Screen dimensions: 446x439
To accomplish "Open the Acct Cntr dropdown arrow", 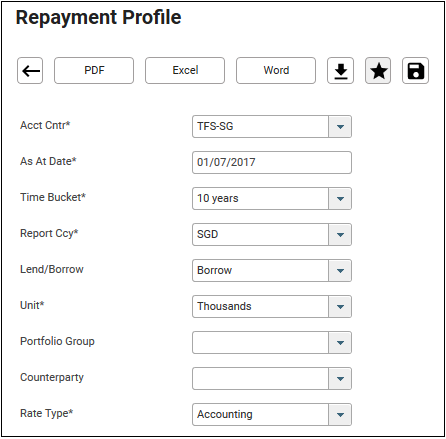I will pos(340,127).
